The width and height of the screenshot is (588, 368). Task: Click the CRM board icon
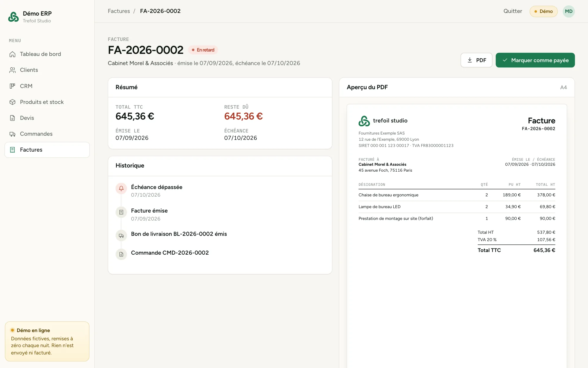(x=12, y=86)
